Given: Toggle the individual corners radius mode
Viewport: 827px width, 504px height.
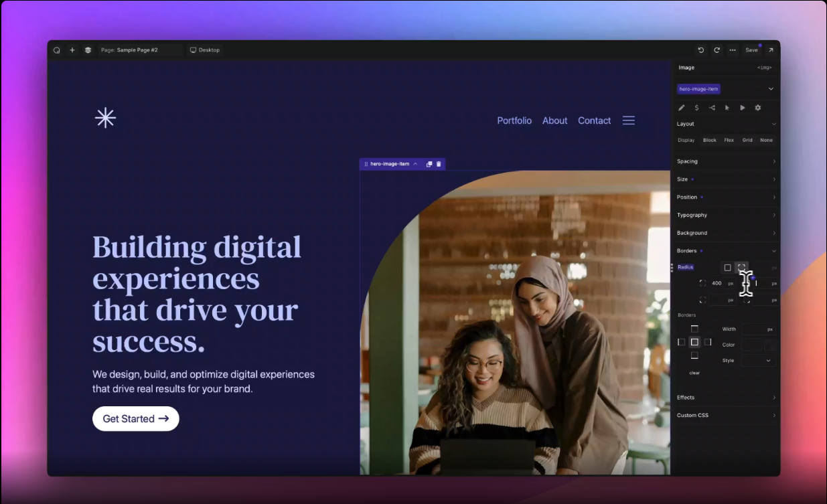Looking at the screenshot, I should tap(742, 268).
